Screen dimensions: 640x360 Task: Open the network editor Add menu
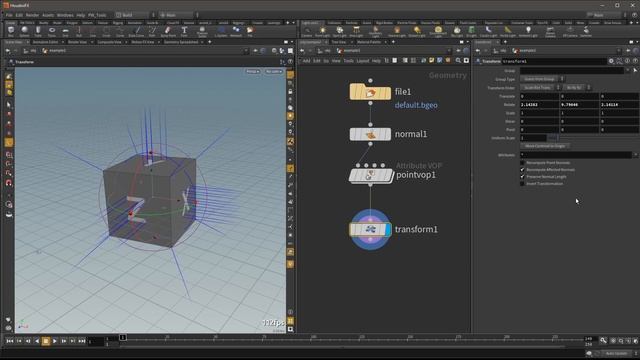coord(306,60)
